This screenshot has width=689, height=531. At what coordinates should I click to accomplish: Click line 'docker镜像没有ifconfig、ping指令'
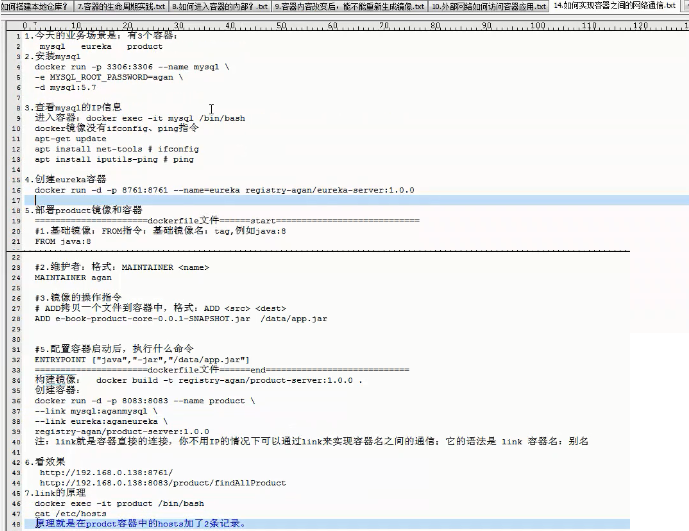tap(116, 128)
